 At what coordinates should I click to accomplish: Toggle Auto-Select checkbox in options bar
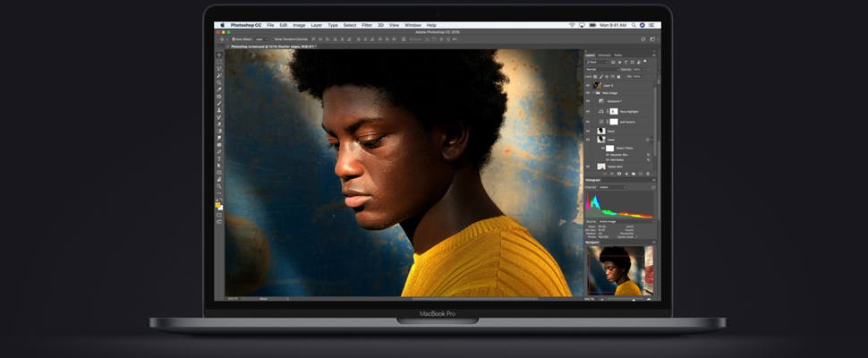pyautogui.click(x=234, y=39)
